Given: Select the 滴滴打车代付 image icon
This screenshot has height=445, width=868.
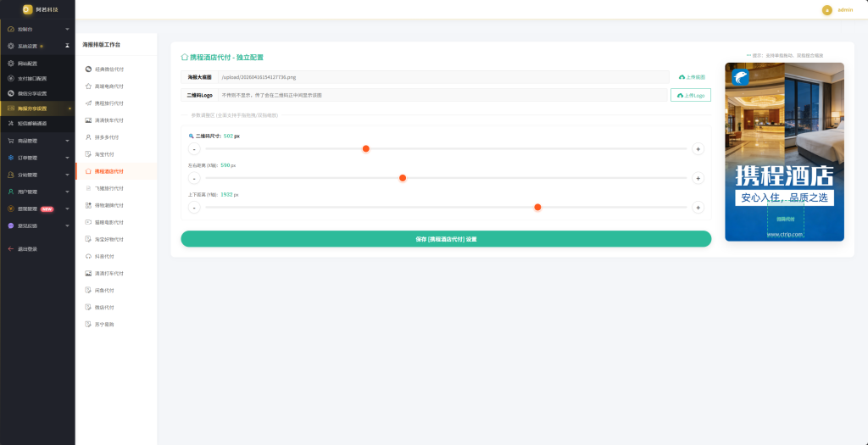Looking at the screenshot, I should point(88,274).
